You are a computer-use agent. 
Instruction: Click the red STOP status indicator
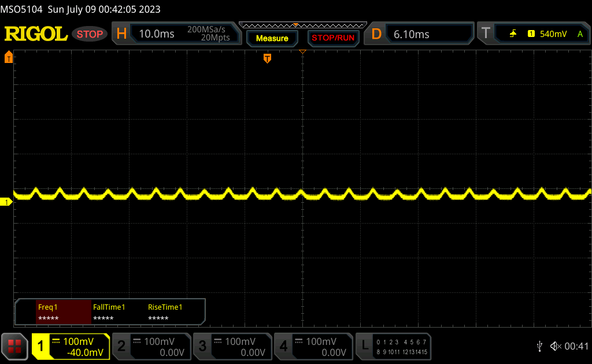90,34
